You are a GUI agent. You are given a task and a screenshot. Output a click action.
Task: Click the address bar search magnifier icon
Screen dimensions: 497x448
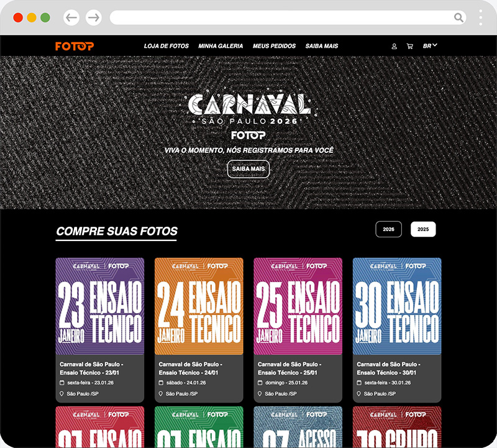point(458,17)
